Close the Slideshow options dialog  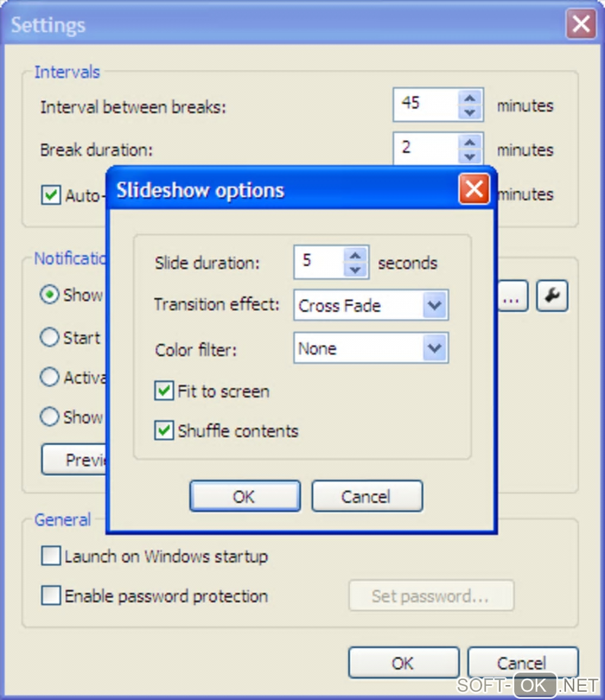[474, 190]
